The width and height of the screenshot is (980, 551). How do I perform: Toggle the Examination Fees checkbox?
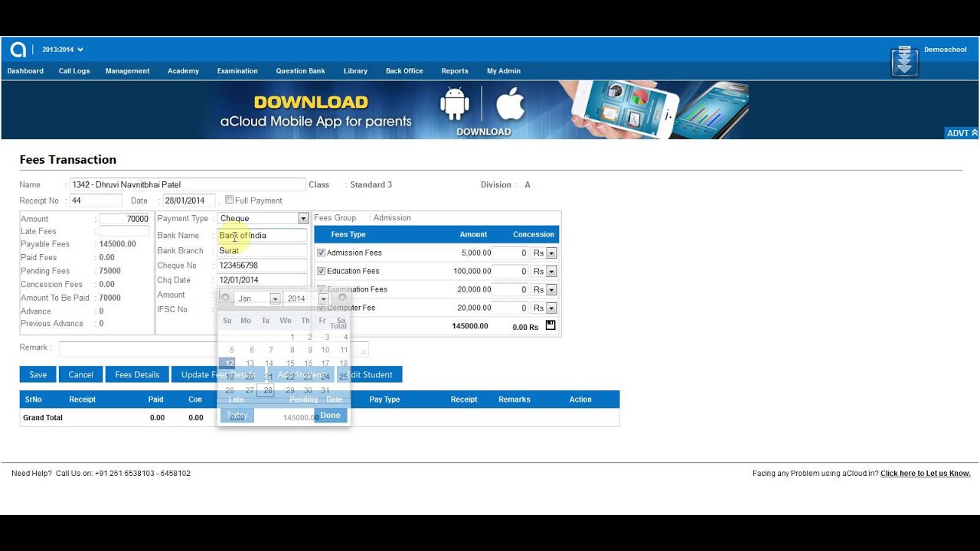click(x=322, y=289)
